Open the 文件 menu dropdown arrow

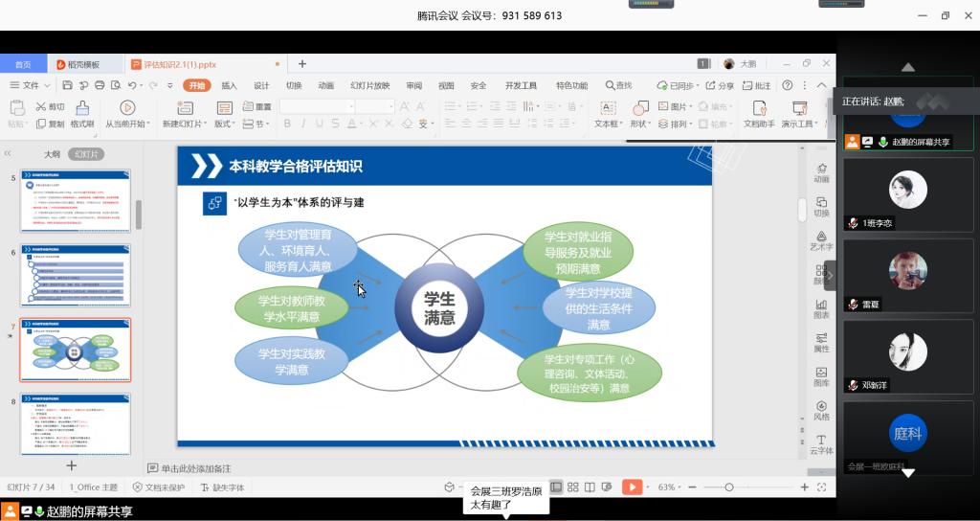pyautogui.click(x=47, y=85)
